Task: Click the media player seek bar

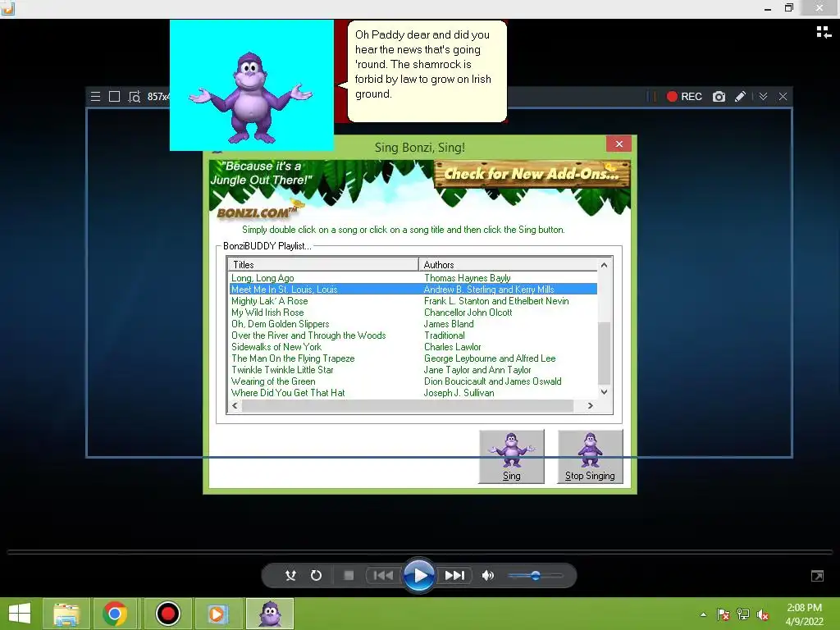Action: [419, 551]
